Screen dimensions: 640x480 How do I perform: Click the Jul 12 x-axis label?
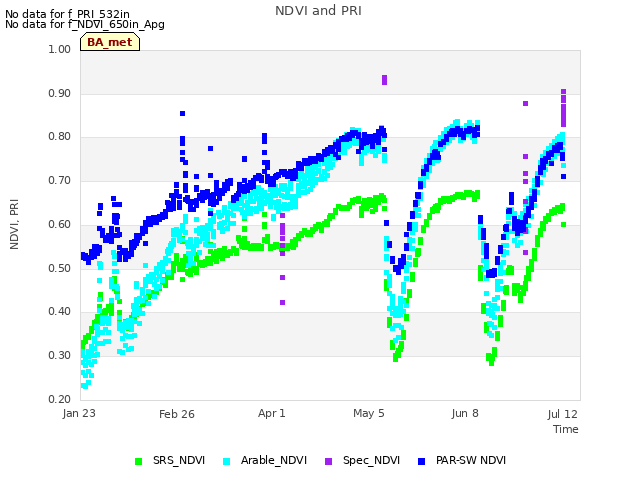click(562, 414)
